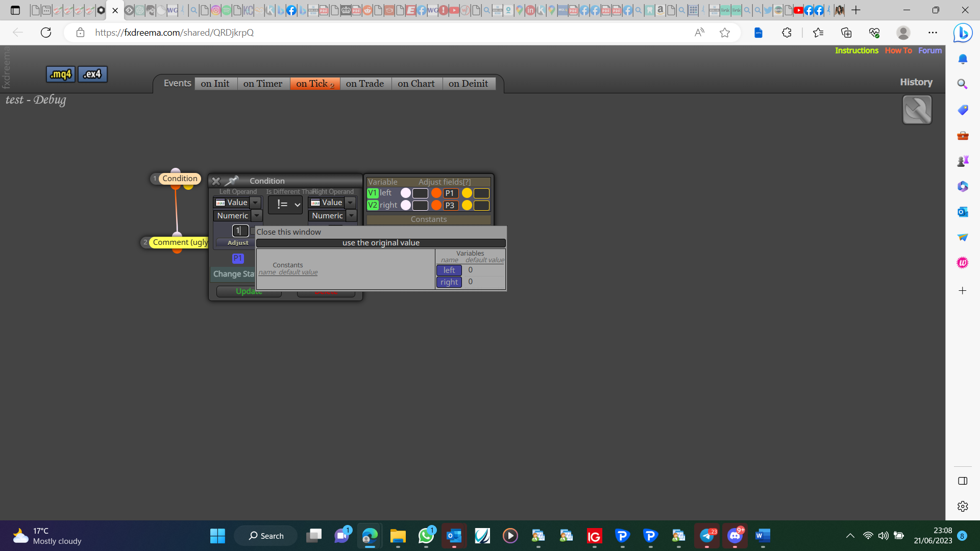980x551 pixels.
Task: Select the on Tick events tab
Action: 315,84
